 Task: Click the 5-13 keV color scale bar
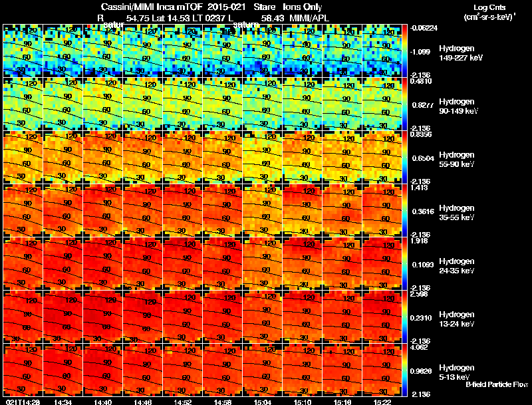(x=404, y=370)
